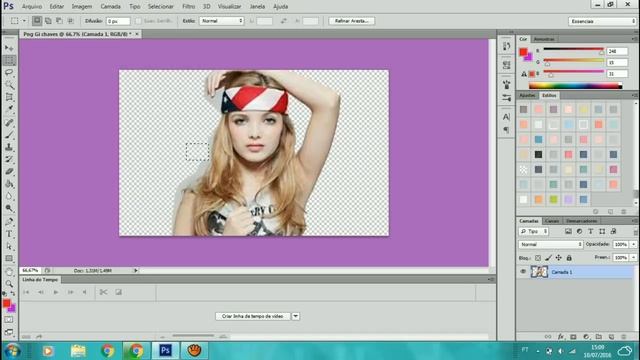Select the Blur tool
This screenshot has width=640, height=360.
point(9,196)
